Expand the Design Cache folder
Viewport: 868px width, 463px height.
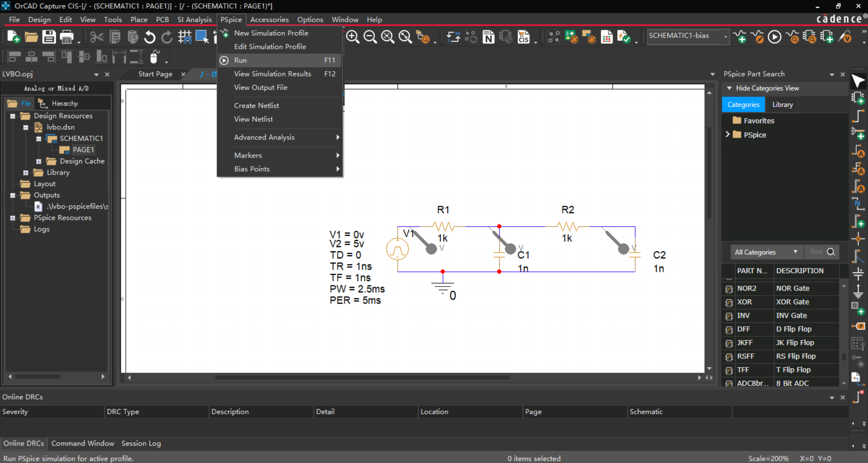pos(39,162)
